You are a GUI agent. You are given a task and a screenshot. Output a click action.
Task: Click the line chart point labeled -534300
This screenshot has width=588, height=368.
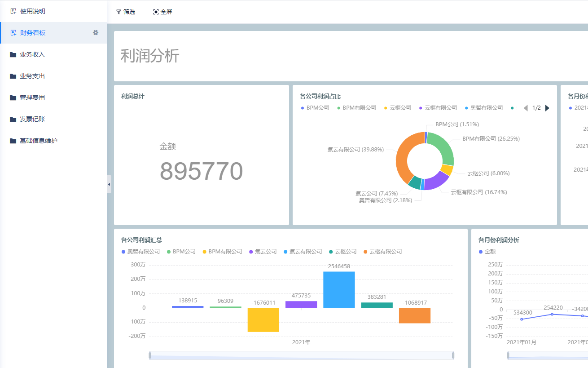522,319
